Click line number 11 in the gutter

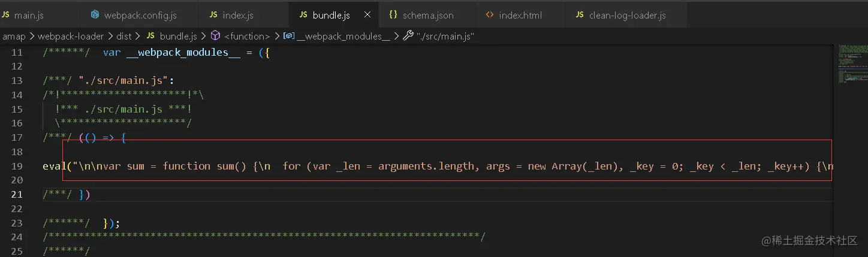pos(17,52)
